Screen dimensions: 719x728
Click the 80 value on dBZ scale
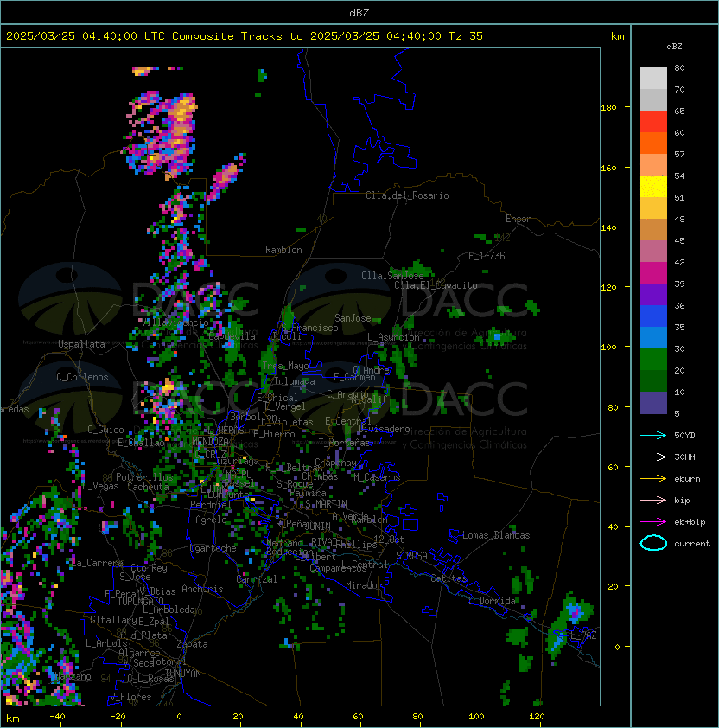pos(679,67)
